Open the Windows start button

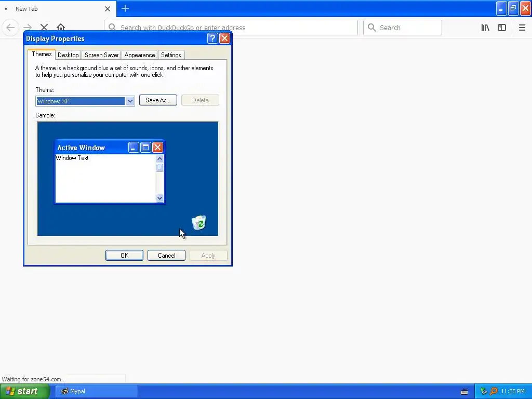point(25,391)
